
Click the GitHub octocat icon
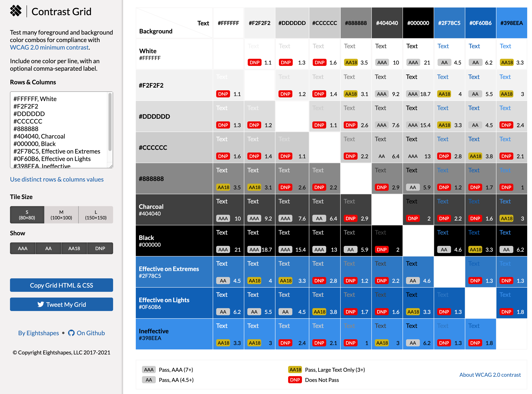point(71,333)
